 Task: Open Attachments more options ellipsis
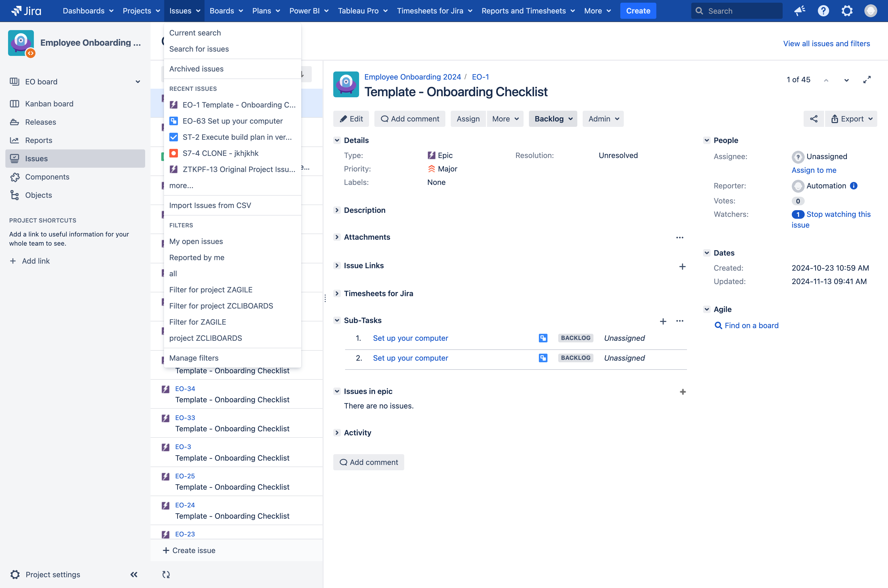coord(679,237)
